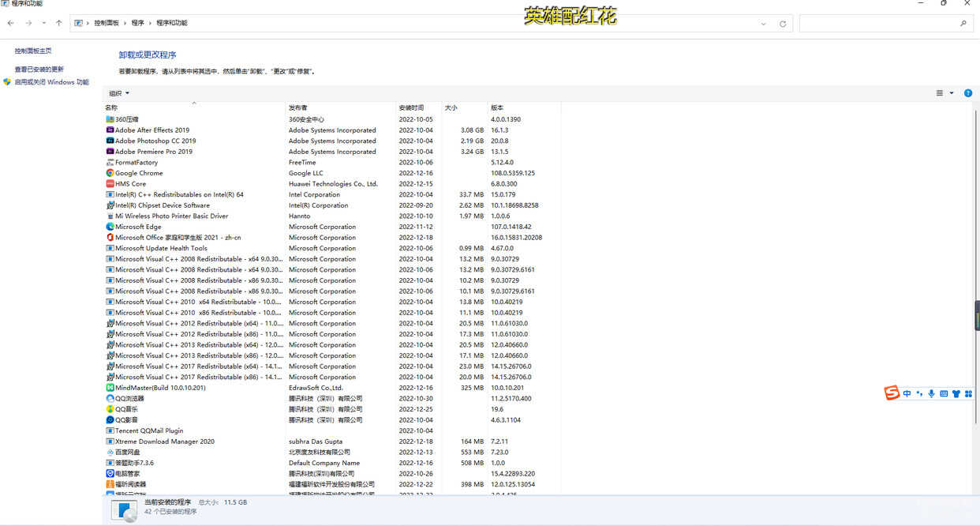Image resolution: width=980 pixels, height=526 pixels.
Task: Select Xtreme Download Manager 2020 row
Action: (x=331, y=441)
